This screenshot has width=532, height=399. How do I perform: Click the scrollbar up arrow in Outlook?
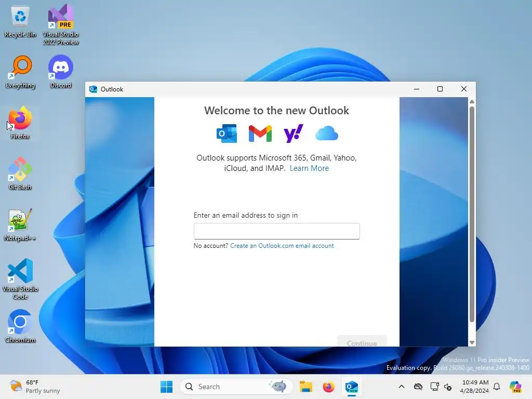[472, 102]
